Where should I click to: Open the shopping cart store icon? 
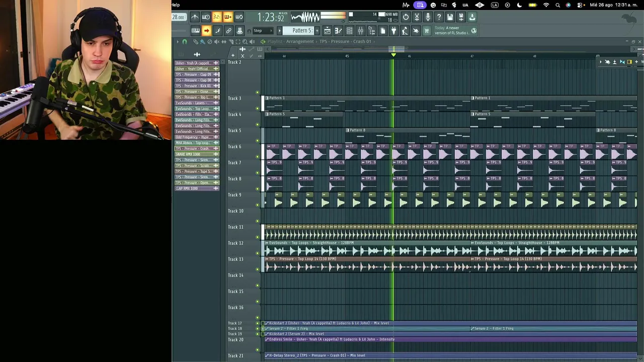point(427,31)
